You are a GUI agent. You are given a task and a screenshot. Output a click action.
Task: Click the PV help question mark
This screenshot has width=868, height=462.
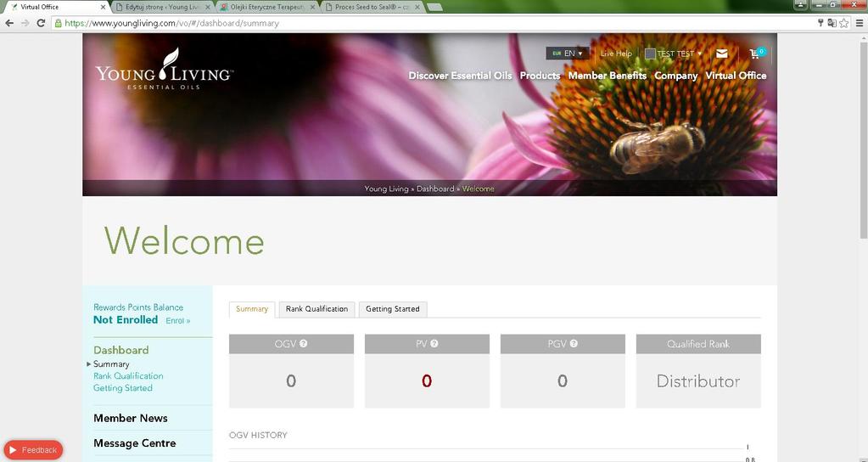click(434, 343)
